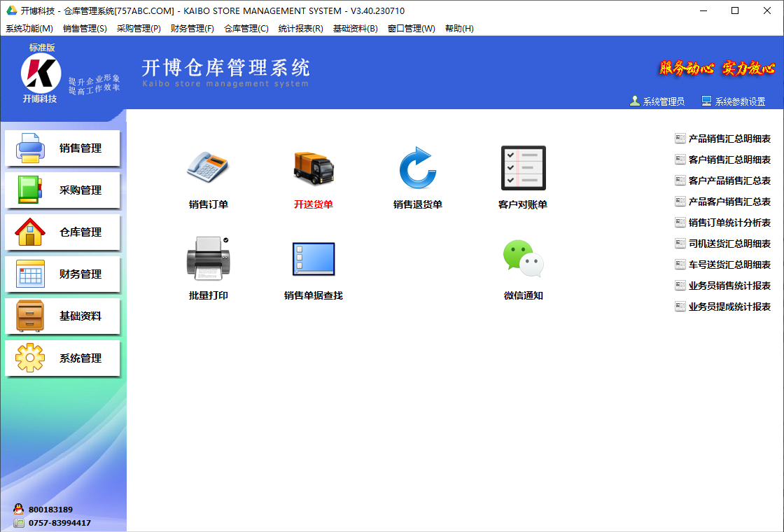Click the report icon next to 产品销售汇总明细表
Screen dimensions: 784x532
tap(680, 139)
